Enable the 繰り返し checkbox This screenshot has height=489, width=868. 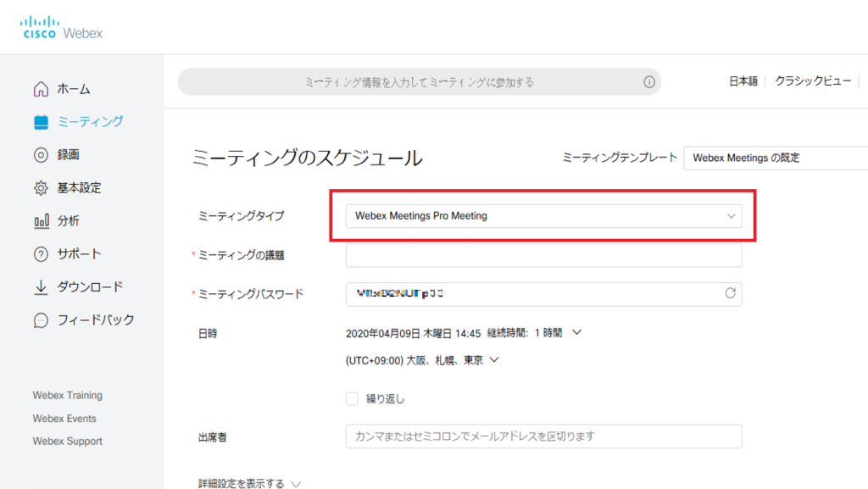(352, 399)
